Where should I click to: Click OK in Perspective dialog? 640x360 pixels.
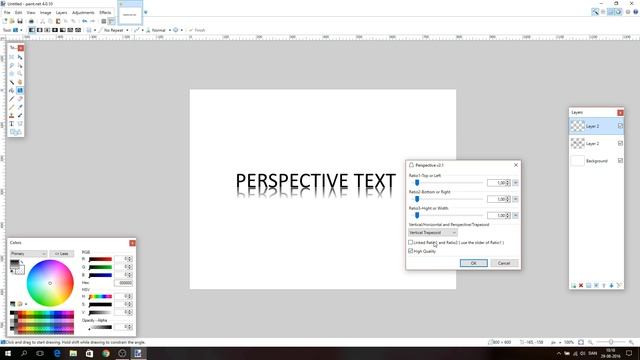tap(473, 263)
